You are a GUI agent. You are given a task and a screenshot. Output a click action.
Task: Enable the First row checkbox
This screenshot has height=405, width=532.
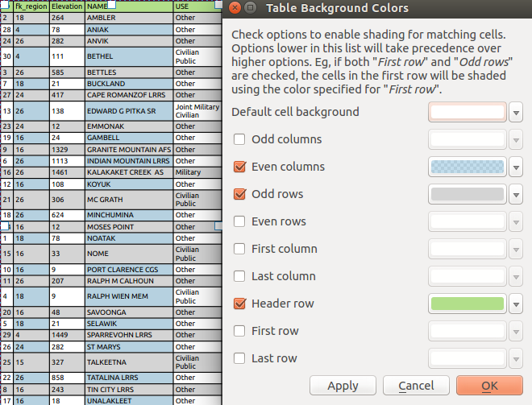tap(239, 331)
